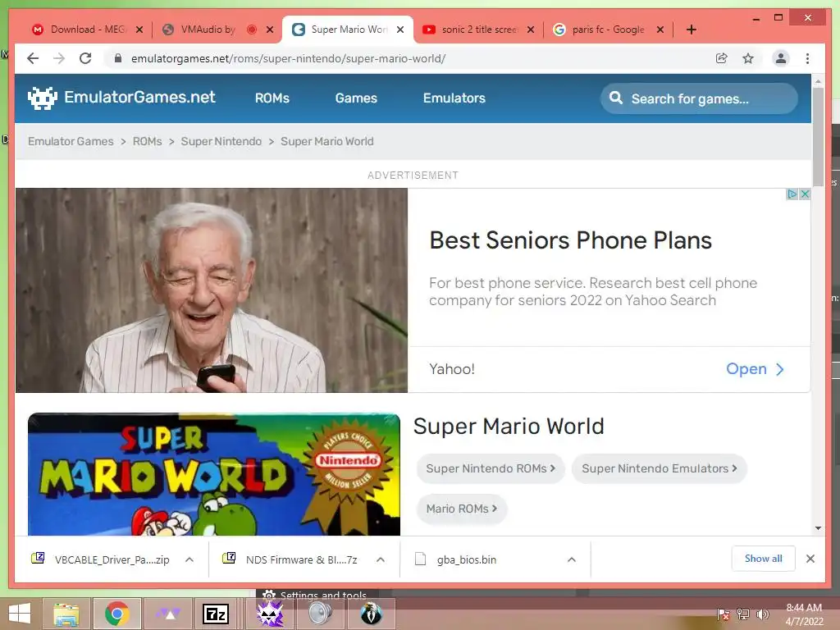This screenshot has width=840, height=630.
Task: Expand options for VBCABLE_Driver_Pa...zip download
Action: (x=189, y=559)
